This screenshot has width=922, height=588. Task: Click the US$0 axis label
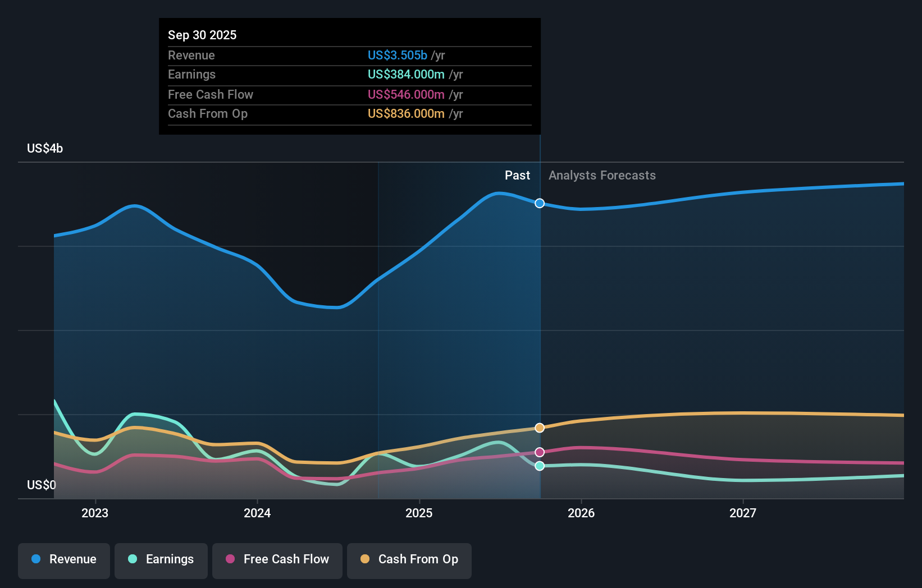41,485
